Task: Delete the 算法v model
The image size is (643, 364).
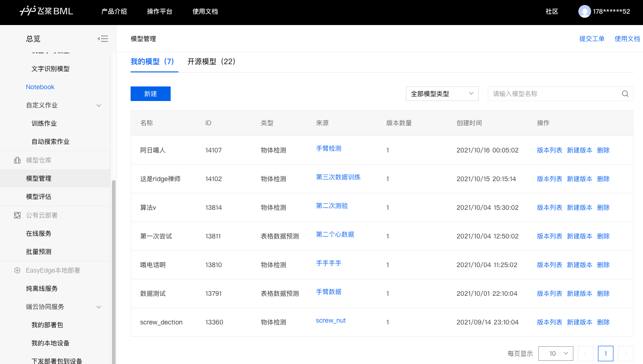Action: [x=603, y=207]
